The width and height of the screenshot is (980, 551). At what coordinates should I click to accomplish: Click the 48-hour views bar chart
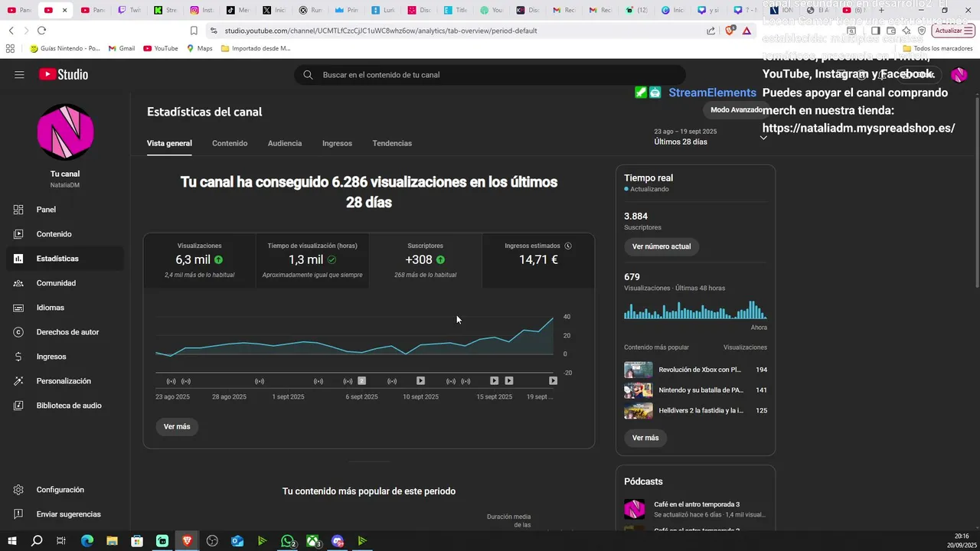[x=695, y=309]
